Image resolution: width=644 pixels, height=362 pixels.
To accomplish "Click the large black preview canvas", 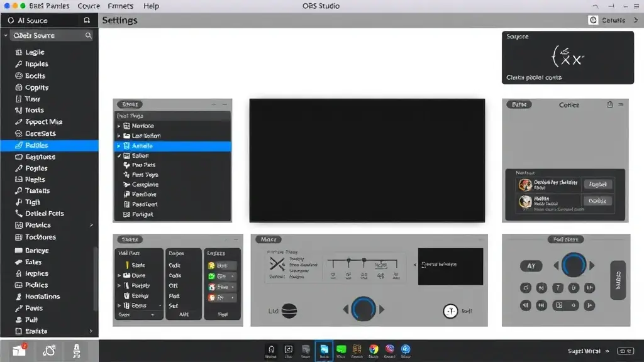I will pos(367,160).
